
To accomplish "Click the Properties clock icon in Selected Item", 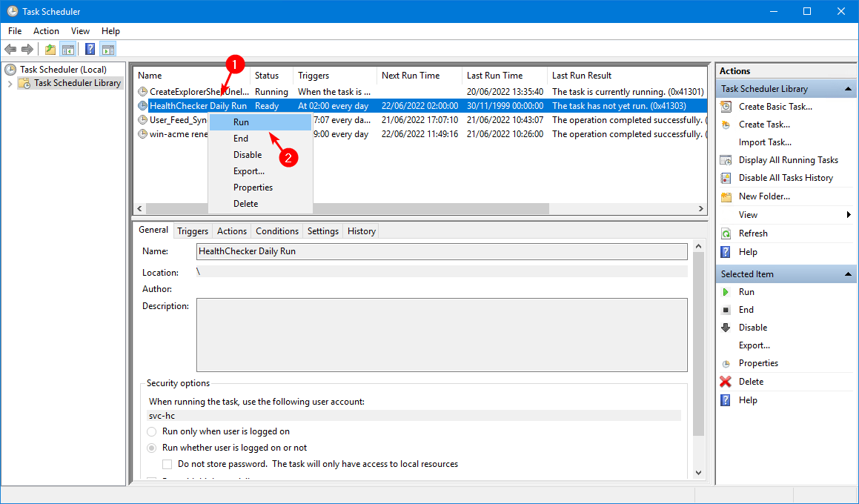I will coord(726,364).
